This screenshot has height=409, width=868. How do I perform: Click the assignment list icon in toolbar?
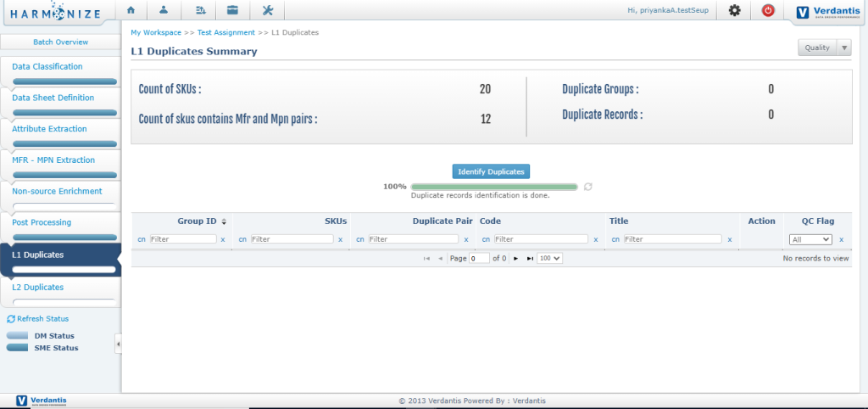click(200, 10)
